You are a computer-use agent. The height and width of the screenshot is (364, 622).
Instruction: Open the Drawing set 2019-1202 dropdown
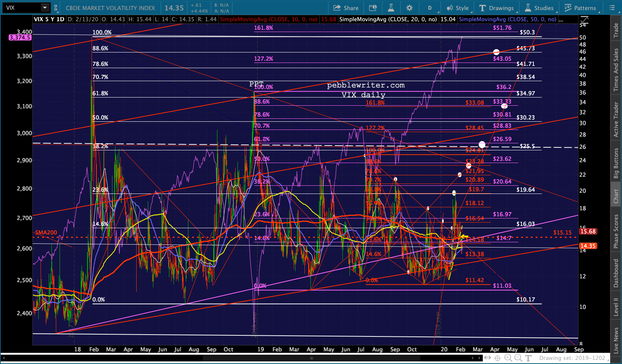(x=574, y=358)
